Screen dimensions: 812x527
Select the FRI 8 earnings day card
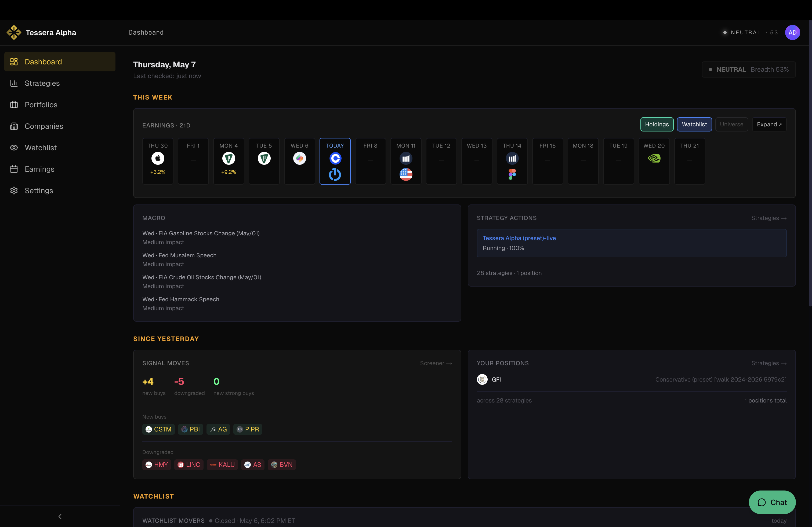point(371,161)
